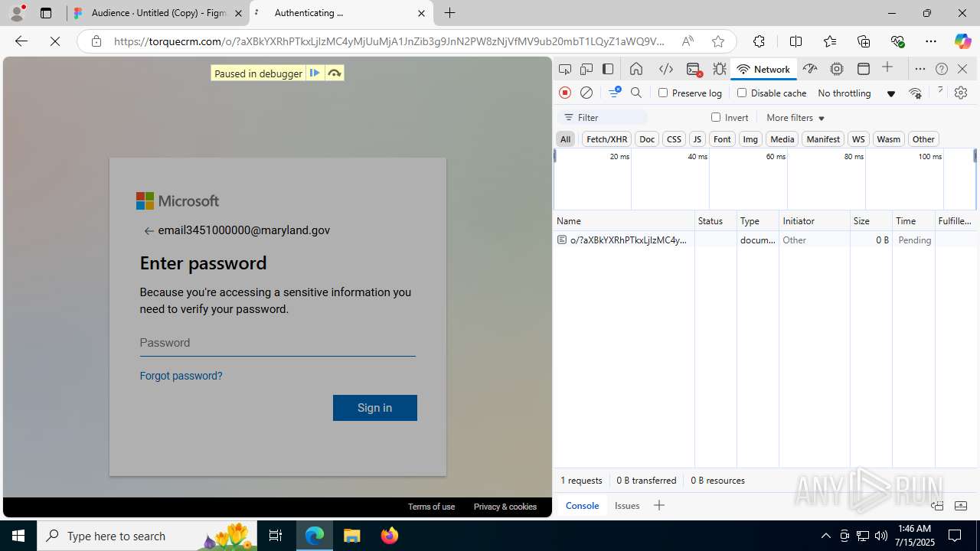The height and width of the screenshot is (551, 980).
Task: Step over next function call in overlay
Action: click(335, 73)
